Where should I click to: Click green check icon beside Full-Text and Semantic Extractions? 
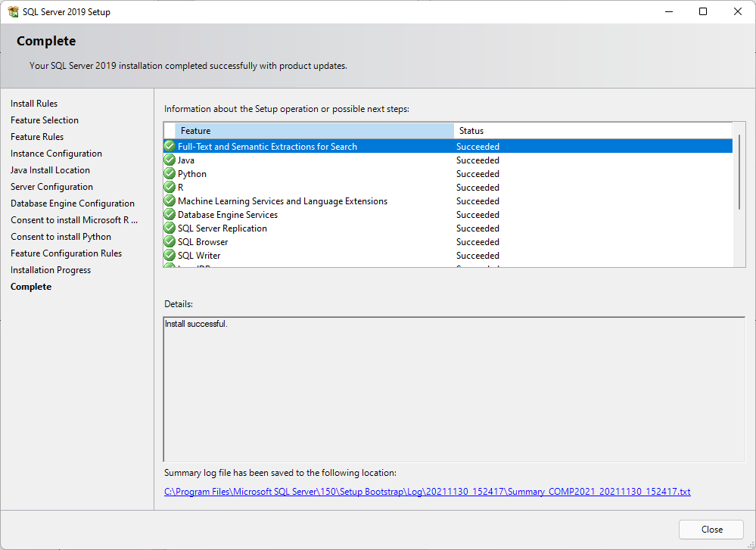click(170, 146)
